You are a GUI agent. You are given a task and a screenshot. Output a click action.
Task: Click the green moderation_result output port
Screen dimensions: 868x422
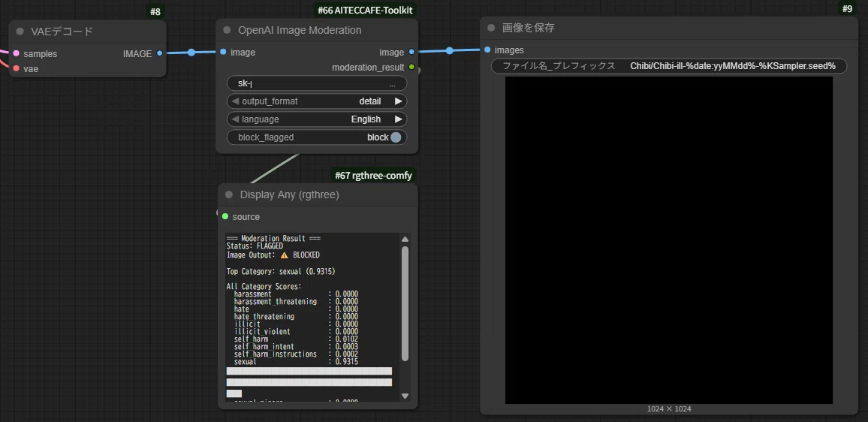[x=411, y=68]
